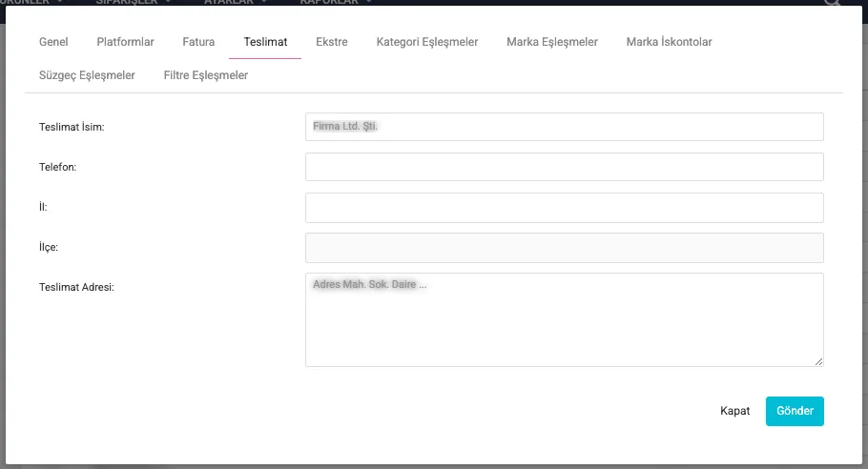Switch to the Genel tab
This screenshot has height=469, width=868.
pos(53,42)
